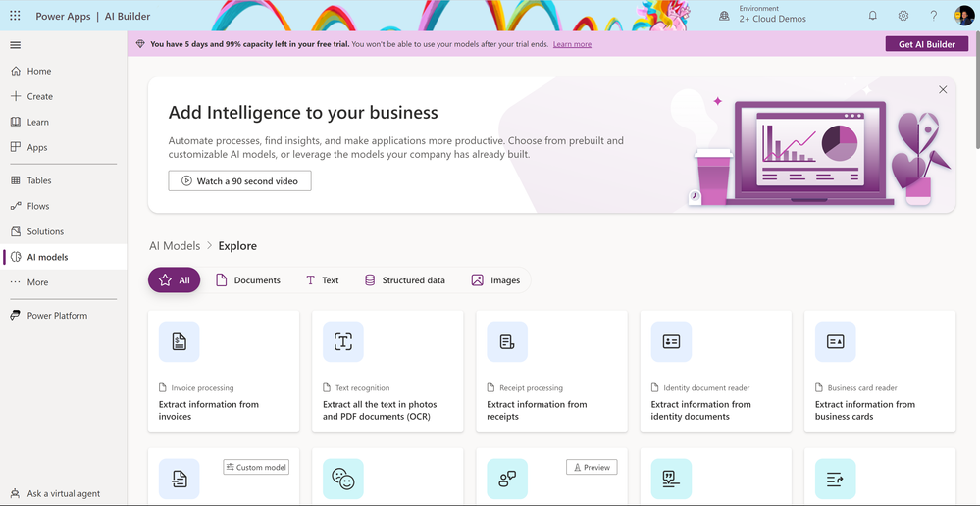Click the Power Apps title link
Viewport: 980px width, 506px height.
pyautogui.click(x=63, y=17)
